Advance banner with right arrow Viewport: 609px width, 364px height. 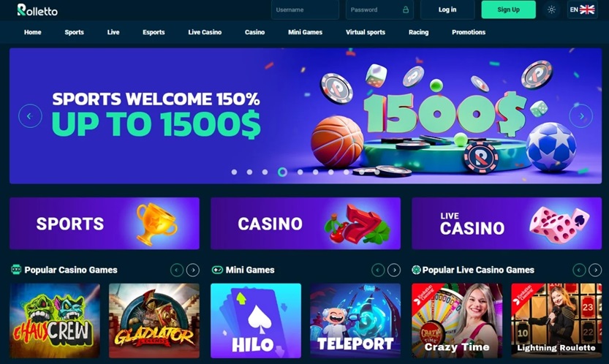pyautogui.click(x=581, y=115)
